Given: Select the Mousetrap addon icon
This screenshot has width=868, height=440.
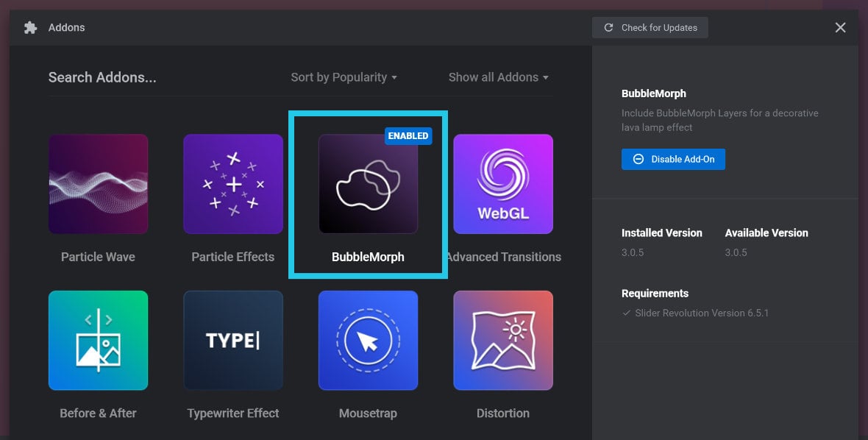Looking at the screenshot, I should [x=368, y=341].
